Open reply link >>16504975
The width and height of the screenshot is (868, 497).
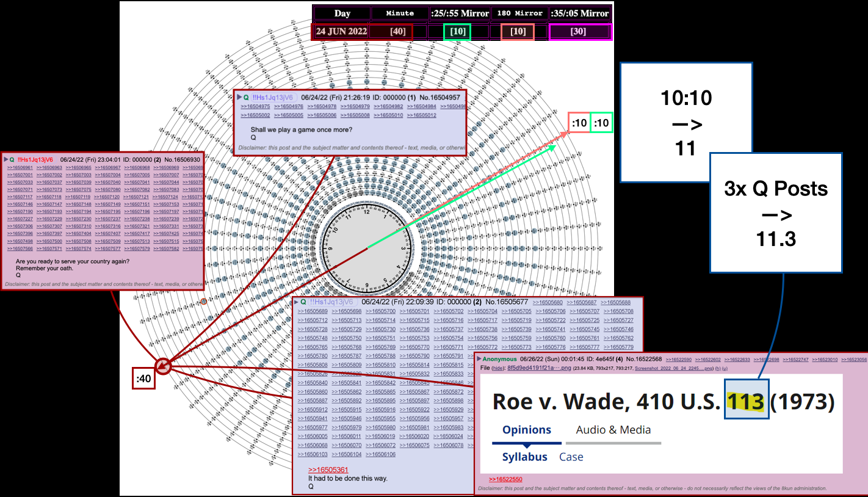coord(255,106)
